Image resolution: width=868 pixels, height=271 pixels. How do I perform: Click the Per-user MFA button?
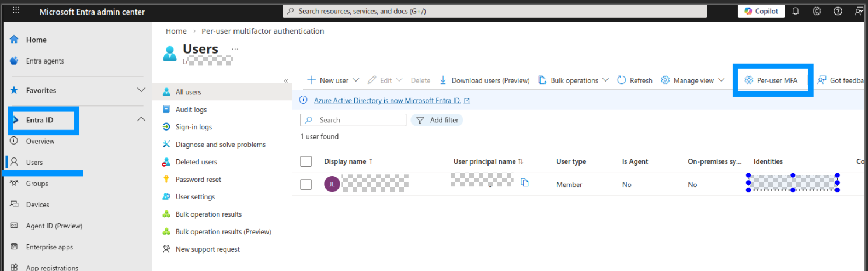tap(771, 80)
